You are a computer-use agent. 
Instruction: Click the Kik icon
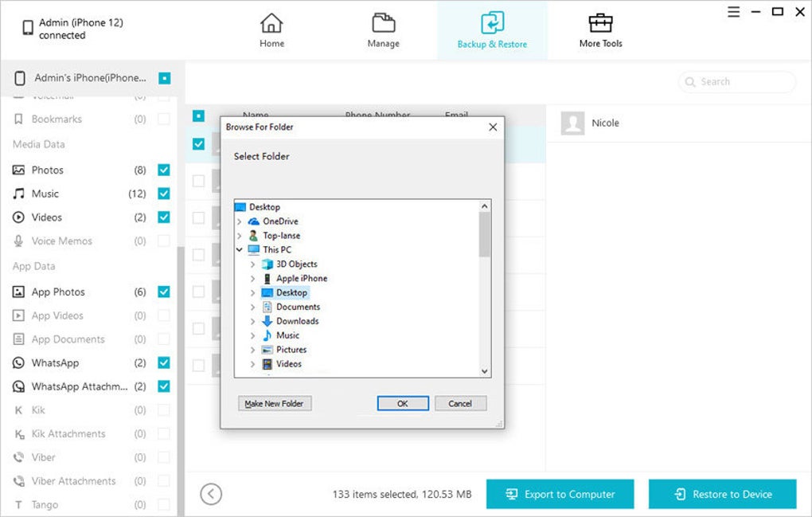point(18,410)
